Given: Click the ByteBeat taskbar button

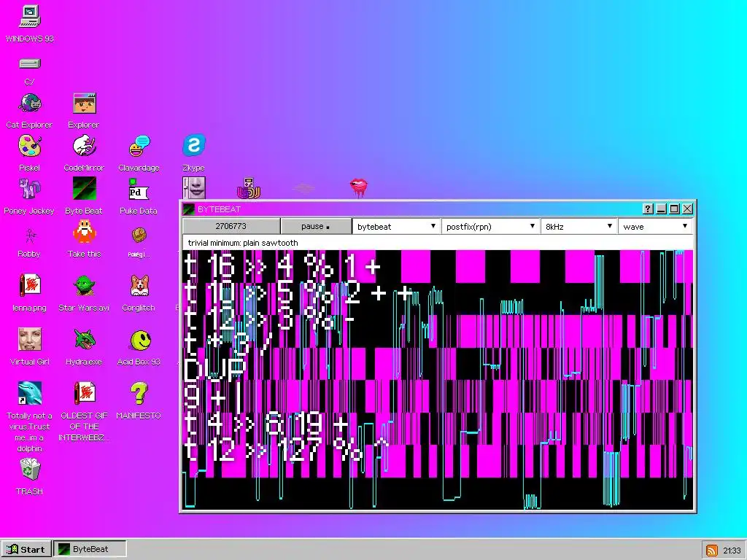Looking at the screenshot, I should (90, 549).
